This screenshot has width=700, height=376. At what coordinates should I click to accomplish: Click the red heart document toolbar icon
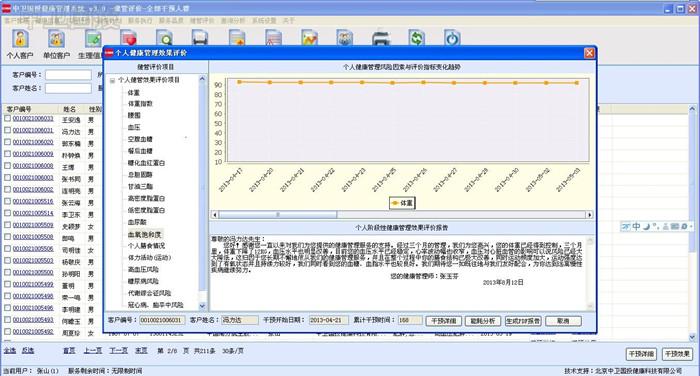click(129, 38)
